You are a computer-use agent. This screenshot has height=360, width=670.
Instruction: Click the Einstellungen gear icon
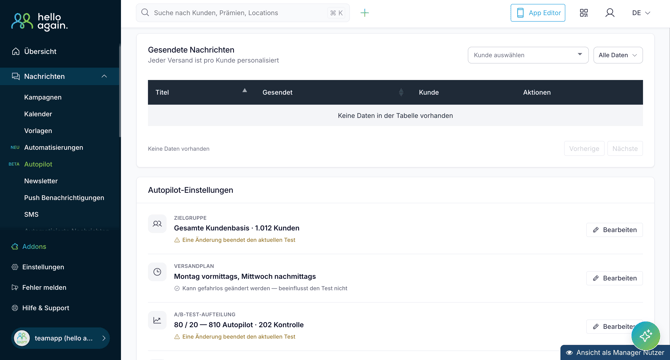pos(15,267)
